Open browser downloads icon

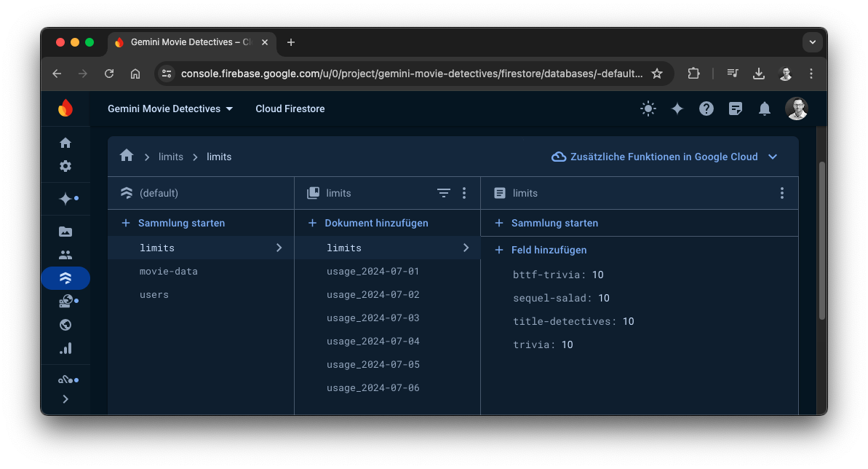[x=759, y=73]
